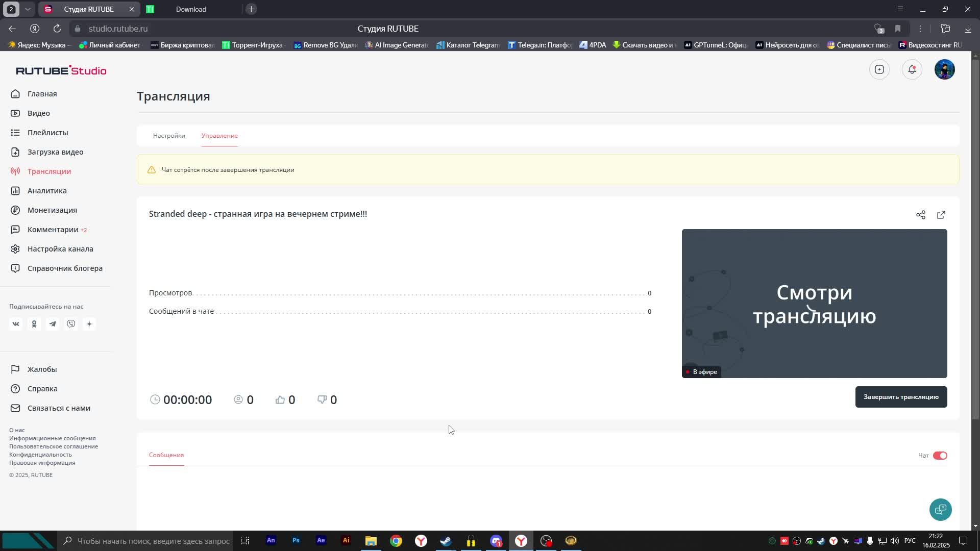Switch to the Настройки tab
Viewport: 980px width, 551px height.
169,136
